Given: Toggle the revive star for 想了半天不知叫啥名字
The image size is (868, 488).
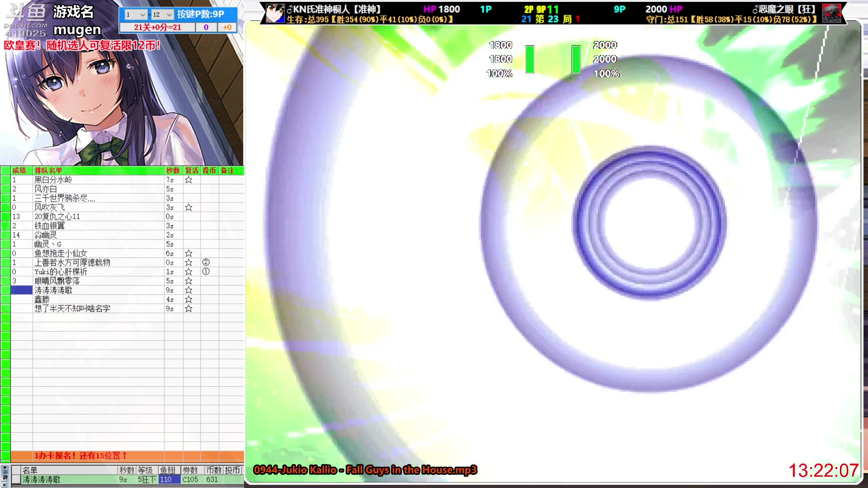Looking at the screenshot, I should coord(189,309).
